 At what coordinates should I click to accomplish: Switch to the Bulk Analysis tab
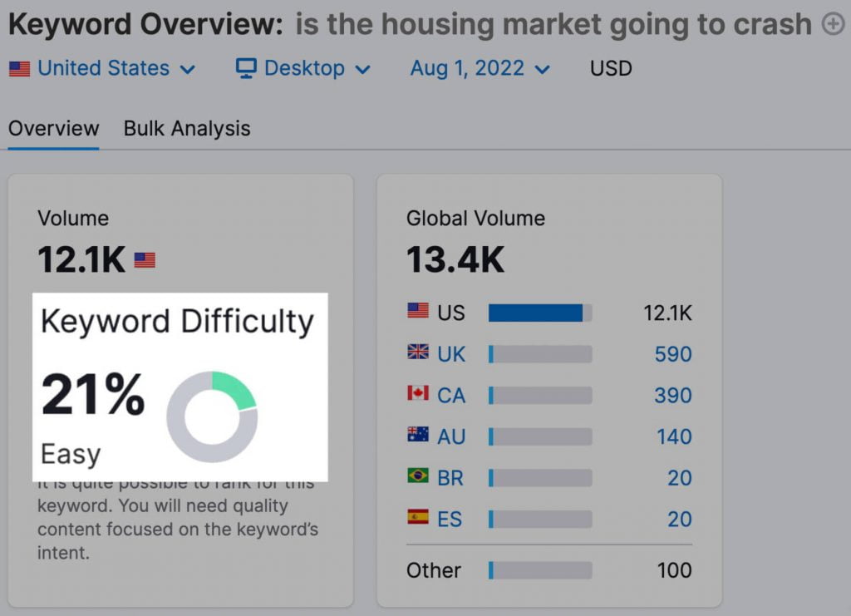tap(186, 128)
